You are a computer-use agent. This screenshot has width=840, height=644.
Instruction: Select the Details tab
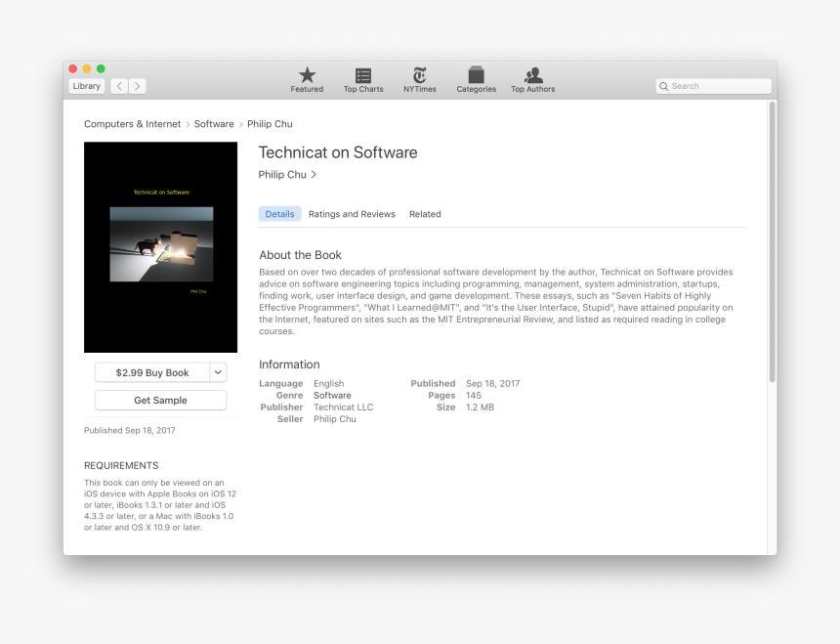(279, 214)
